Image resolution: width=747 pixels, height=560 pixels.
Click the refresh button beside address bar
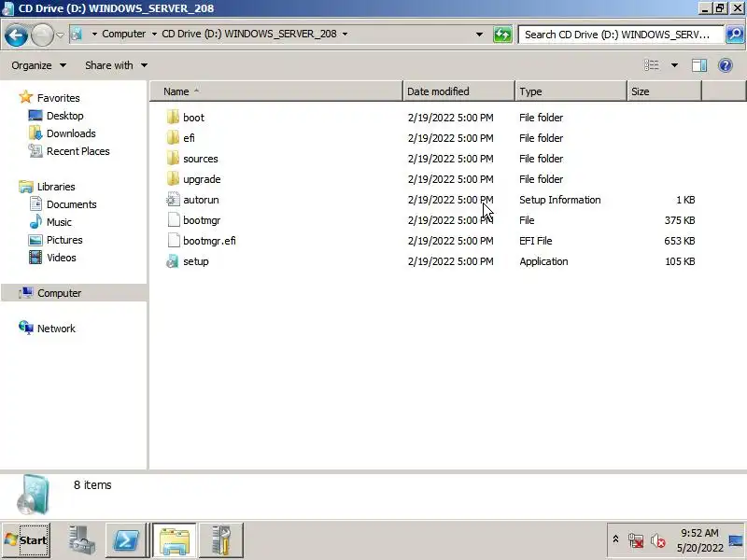(502, 35)
